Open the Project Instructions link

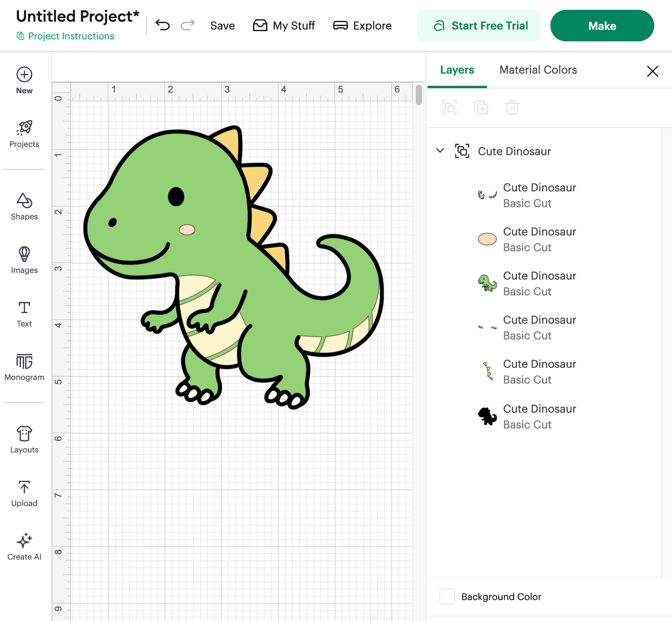(66, 36)
